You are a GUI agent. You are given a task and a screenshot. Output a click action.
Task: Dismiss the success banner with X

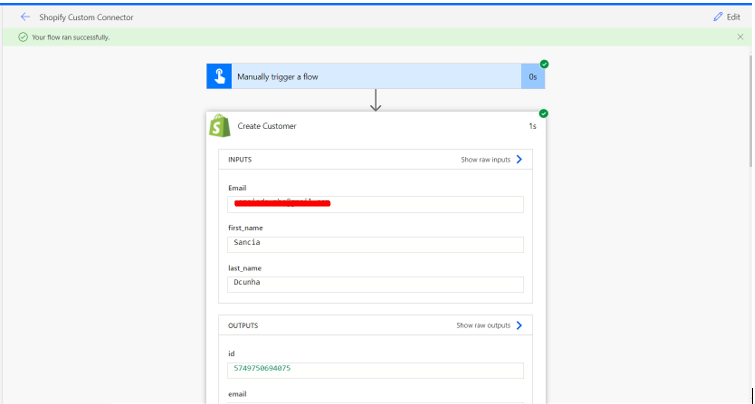click(x=740, y=37)
